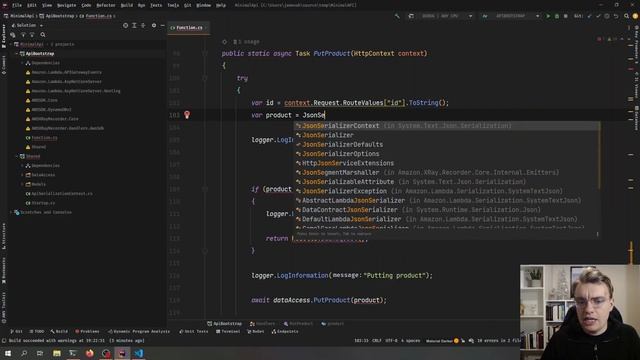Choose JsonSerializerOptions completion item
640x360 pixels.
(x=447, y=154)
